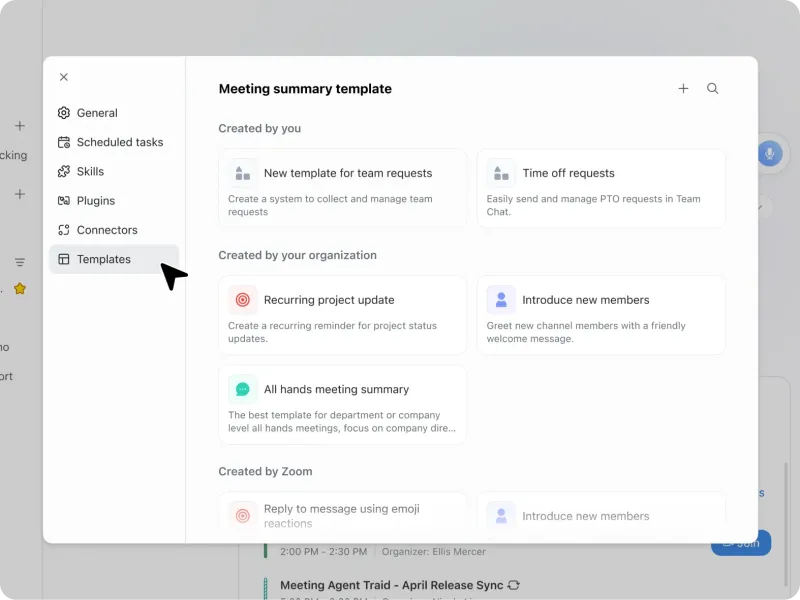Click the Created by you heading
Screen dimensions: 800x600
[x=260, y=129]
